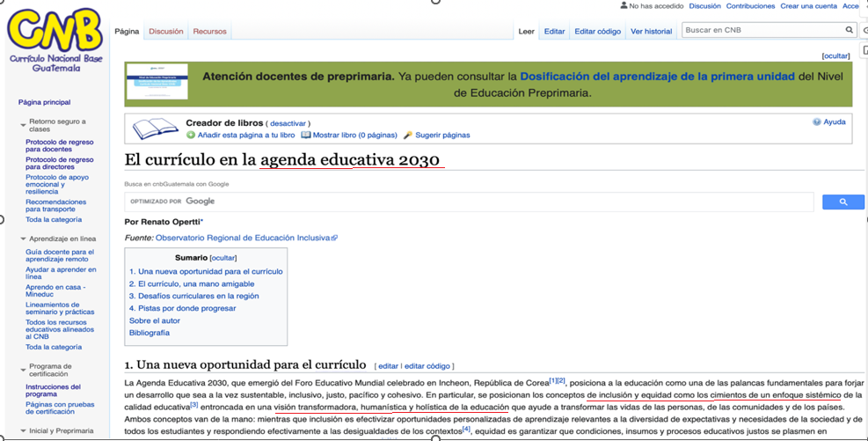Open 'Protocolo de regreso para directores'
The image size is (868, 441).
click(x=59, y=163)
